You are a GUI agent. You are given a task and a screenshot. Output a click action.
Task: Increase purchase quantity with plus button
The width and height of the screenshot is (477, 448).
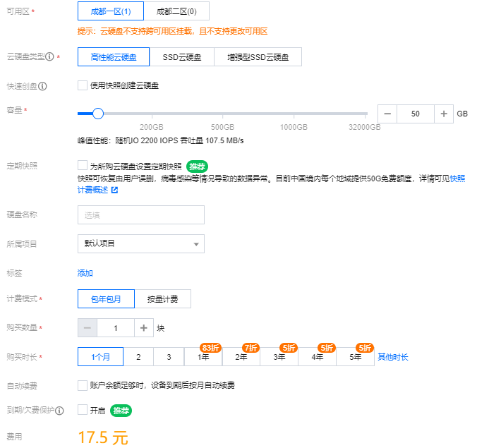pyautogui.click(x=143, y=328)
